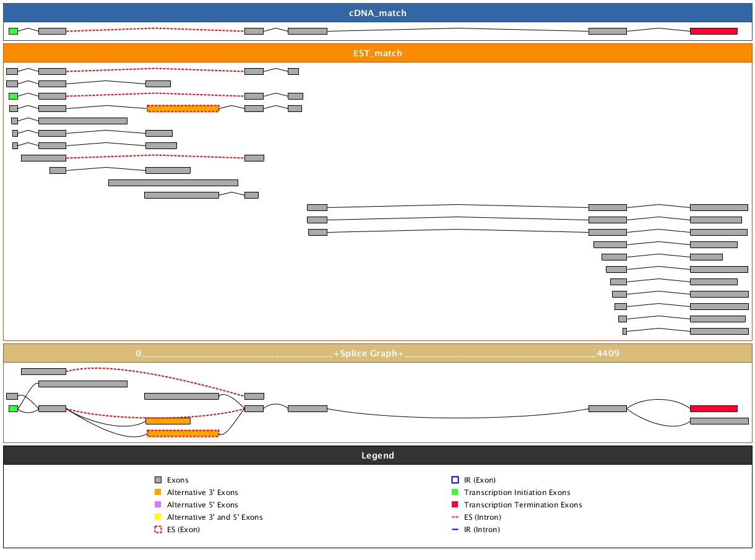755x560 pixels.
Task: Click the ES (Intron) legend label
Action: [482, 517]
